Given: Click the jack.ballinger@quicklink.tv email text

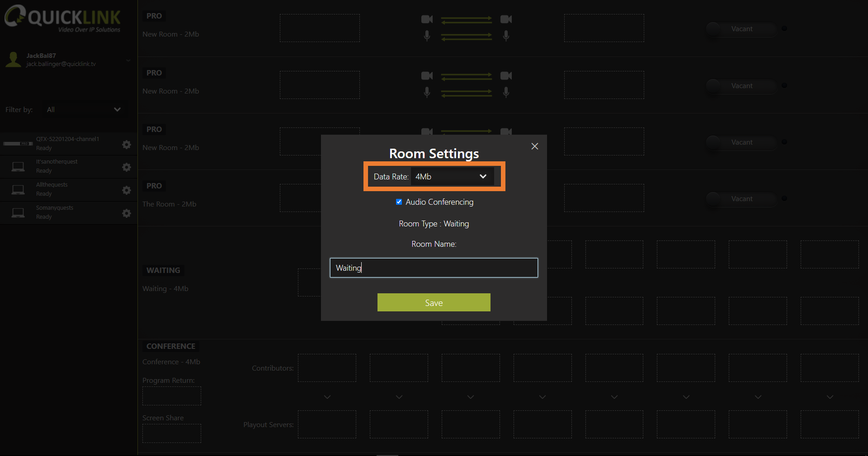Looking at the screenshot, I should (x=61, y=64).
